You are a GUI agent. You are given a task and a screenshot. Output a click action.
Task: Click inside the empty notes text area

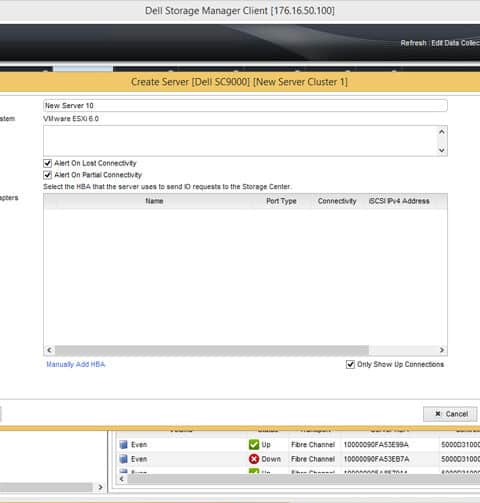pyautogui.click(x=240, y=141)
